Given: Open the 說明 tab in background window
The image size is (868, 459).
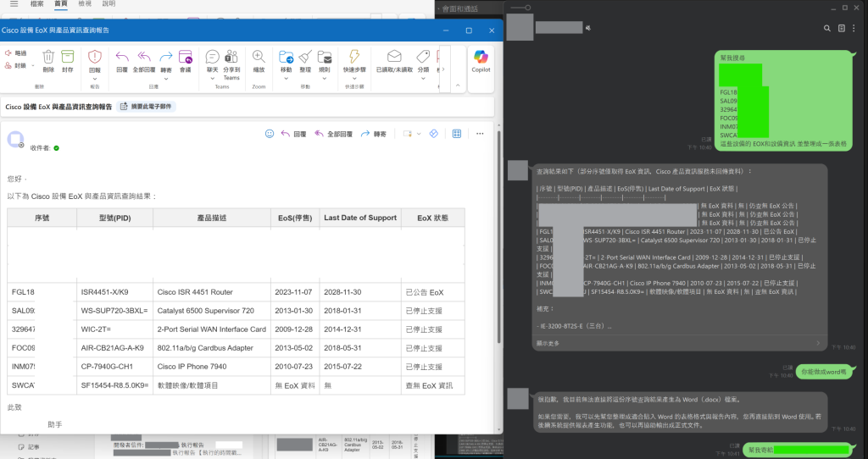Looking at the screenshot, I should coord(108,4).
